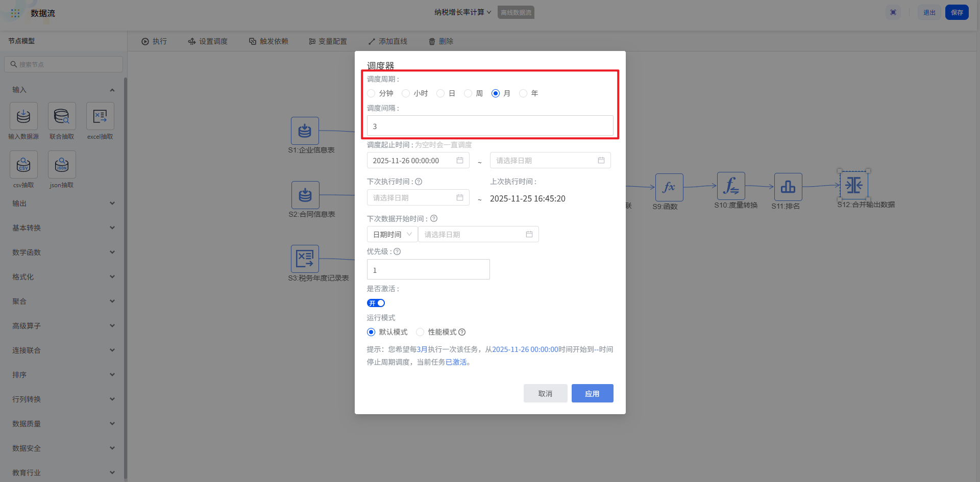Click the S10 度量转换 node on canvas
980x482 pixels.
[x=731, y=186]
